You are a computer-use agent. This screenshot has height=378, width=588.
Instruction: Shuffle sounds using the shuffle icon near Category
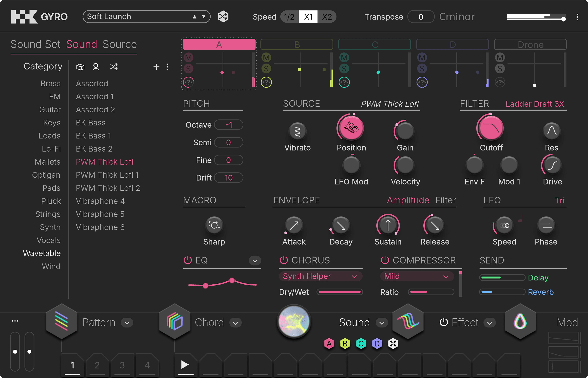point(114,67)
